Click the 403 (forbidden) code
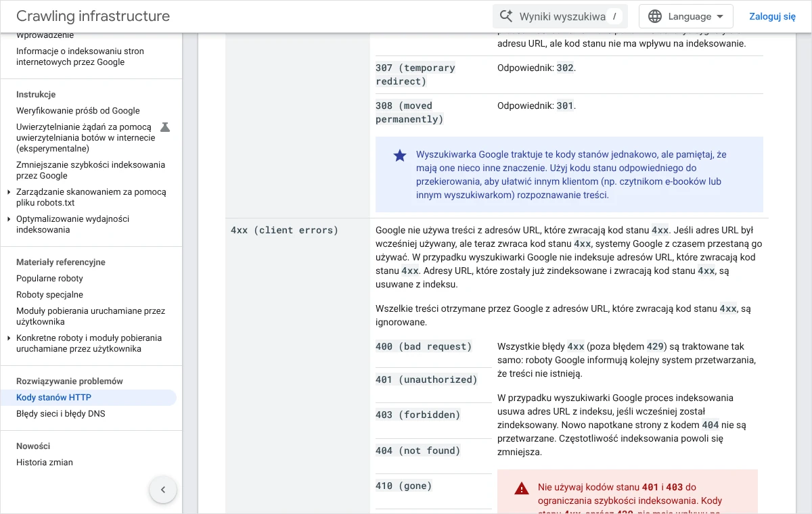This screenshot has width=812, height=514. coord(418,415)
